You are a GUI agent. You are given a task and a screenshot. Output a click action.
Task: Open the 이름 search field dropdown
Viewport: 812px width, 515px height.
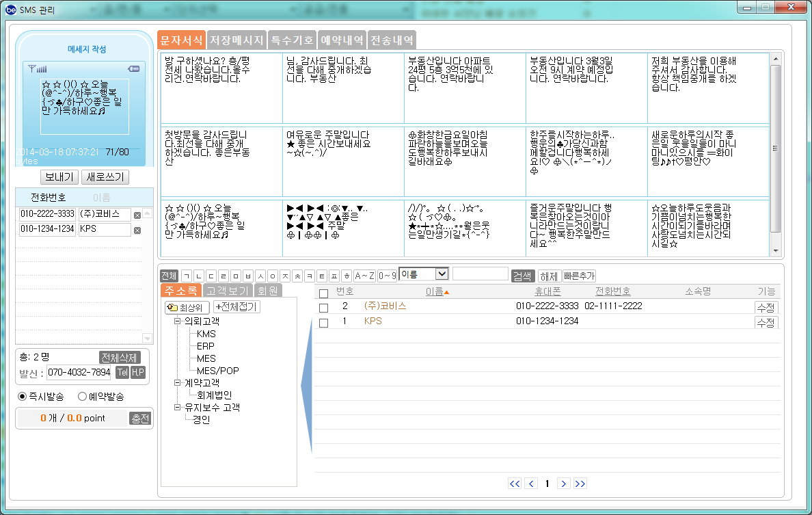442,274
